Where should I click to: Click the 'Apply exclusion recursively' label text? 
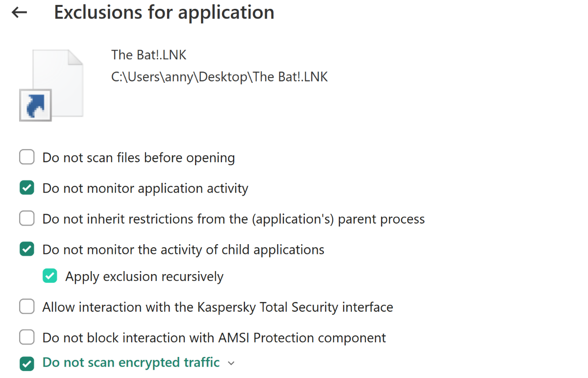pos(145,277)
